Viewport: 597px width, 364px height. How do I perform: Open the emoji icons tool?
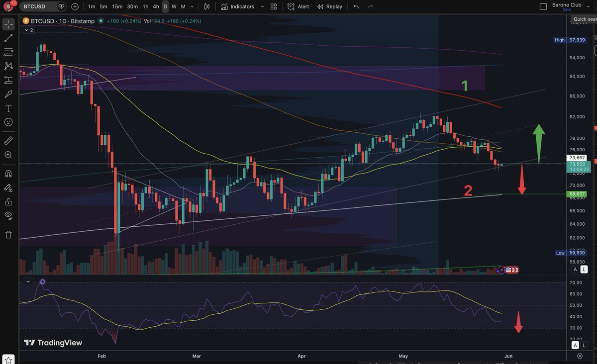click(x=8, y=122)
